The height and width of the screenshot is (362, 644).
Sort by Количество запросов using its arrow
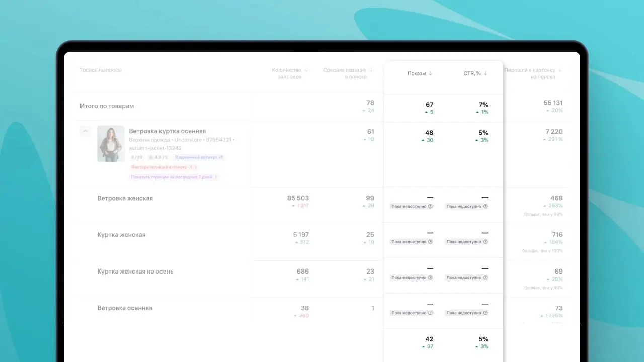(306, 70)
